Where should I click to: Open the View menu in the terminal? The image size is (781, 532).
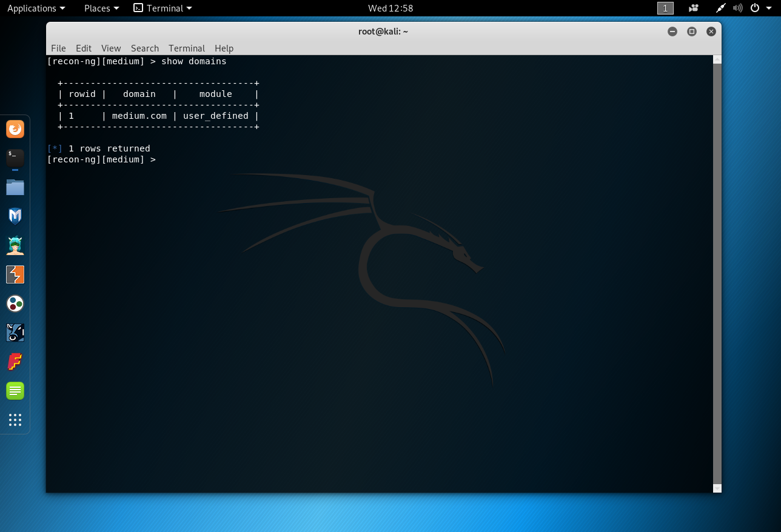pyautogui.click(x=111, y=48)
